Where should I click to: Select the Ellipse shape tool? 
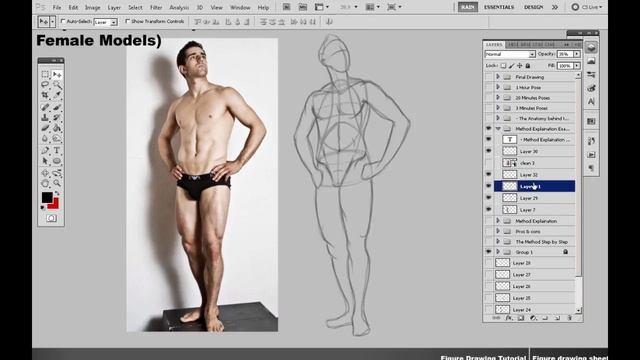point(57,161)
